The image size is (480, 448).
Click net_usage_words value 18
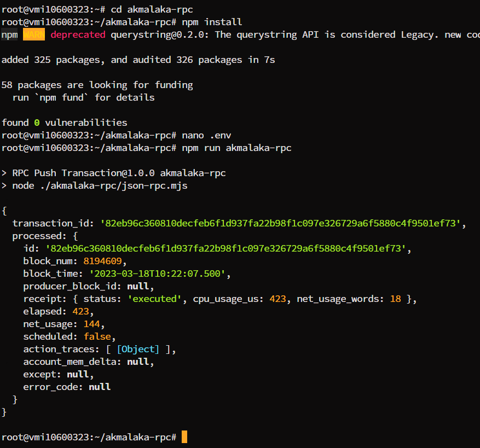point(396,299)
